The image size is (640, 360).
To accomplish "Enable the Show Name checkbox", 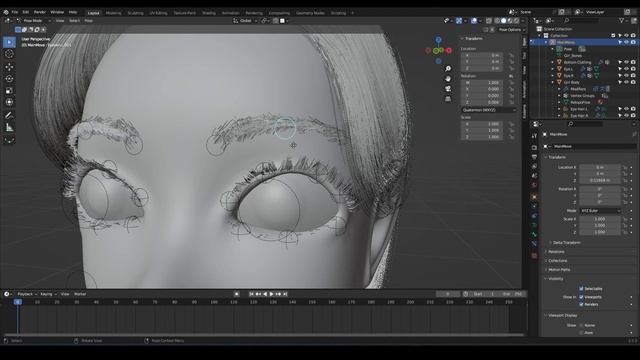I will point(581,325).
